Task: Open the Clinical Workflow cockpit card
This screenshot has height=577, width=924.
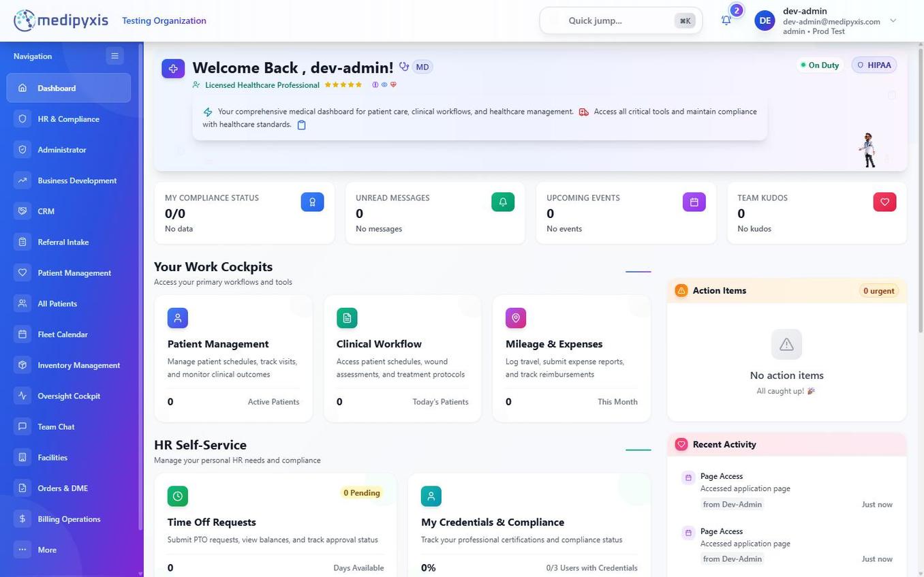Action: pyautogui.click(x=402, y=358)
